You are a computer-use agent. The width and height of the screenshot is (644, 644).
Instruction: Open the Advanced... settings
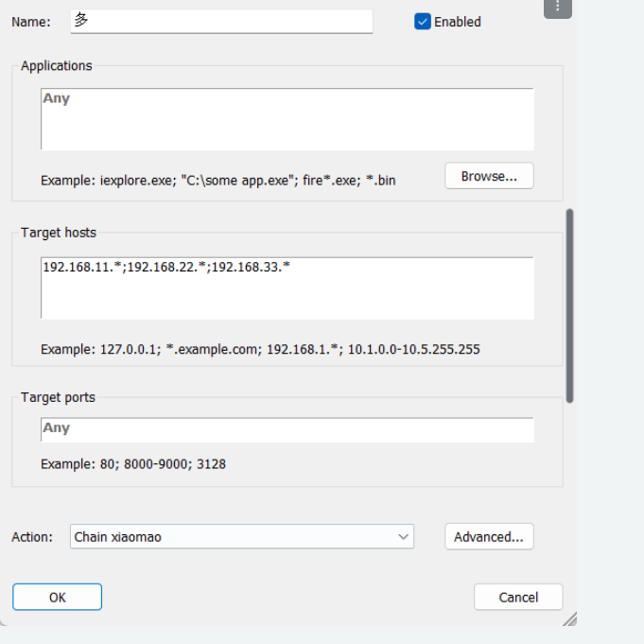tap(489, 537)
